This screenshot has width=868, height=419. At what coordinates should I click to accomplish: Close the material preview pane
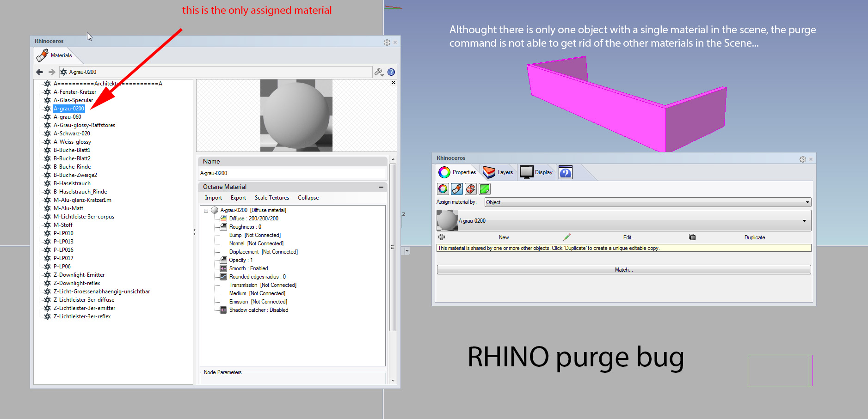coord(394,83)
